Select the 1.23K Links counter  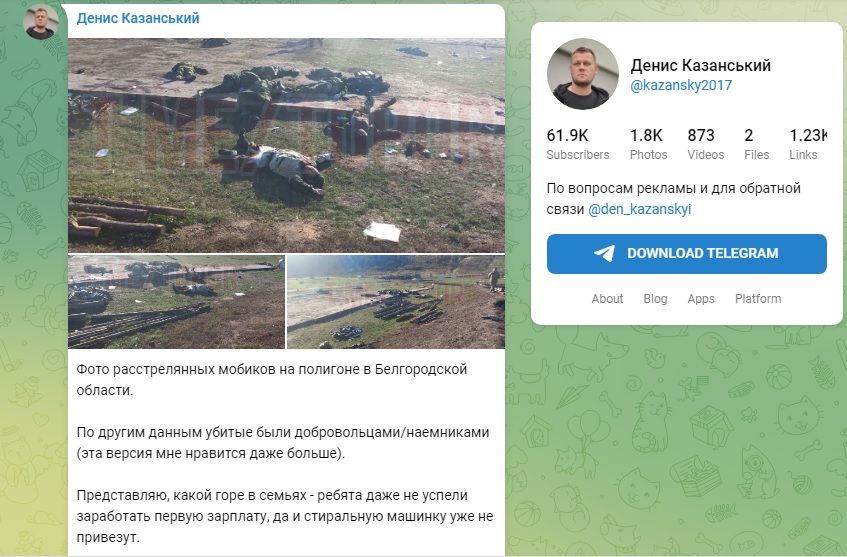[x=808, y=144]
